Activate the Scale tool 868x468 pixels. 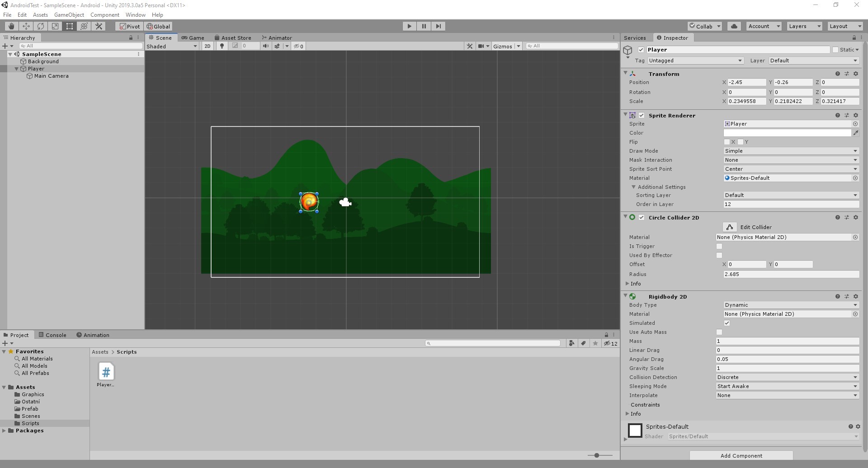55,26
